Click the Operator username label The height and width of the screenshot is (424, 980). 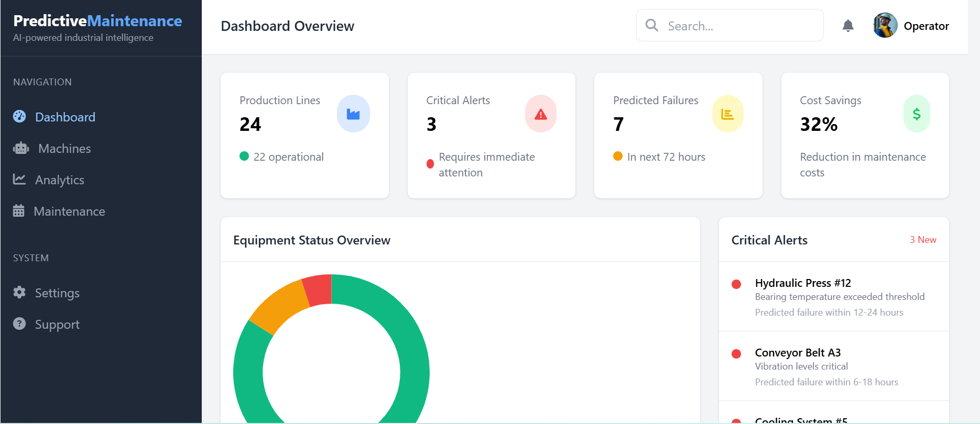point(926,26)
